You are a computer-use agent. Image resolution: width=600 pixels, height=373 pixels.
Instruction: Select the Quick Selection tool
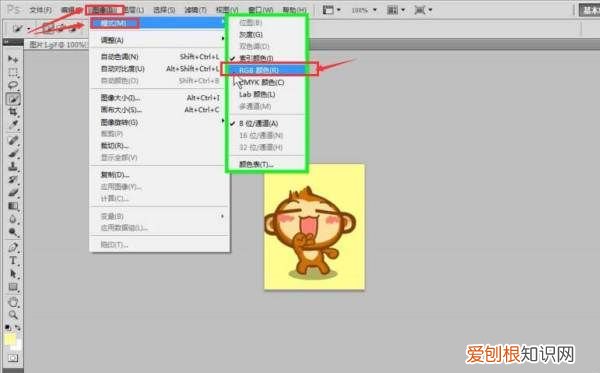(13, 99)
